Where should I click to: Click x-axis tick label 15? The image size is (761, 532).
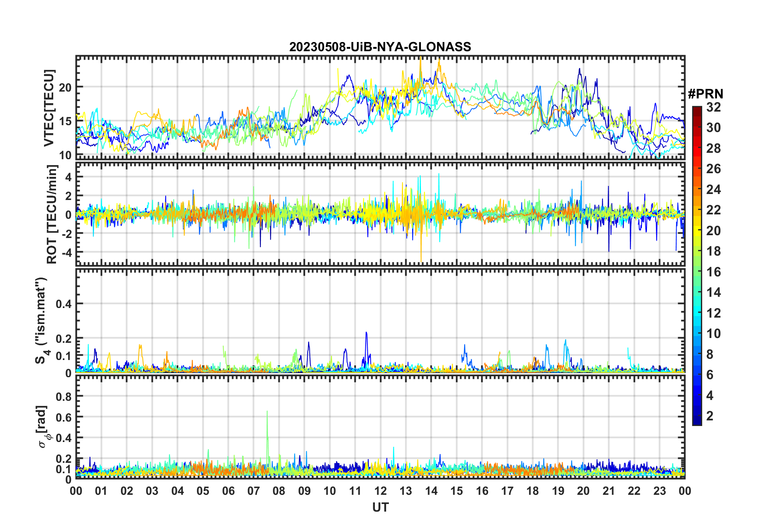pos(457,491)
